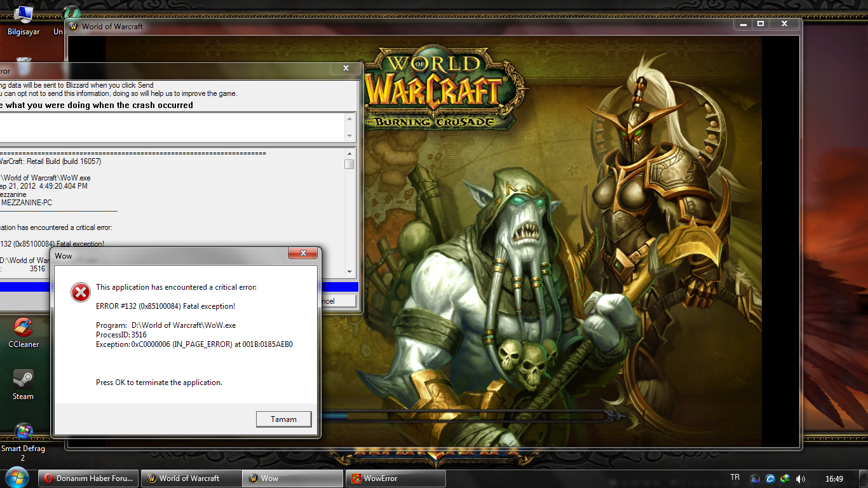Click the Tamam button in the Wow dialog
The image size is (868, 488).
click(x=284, y=419)
